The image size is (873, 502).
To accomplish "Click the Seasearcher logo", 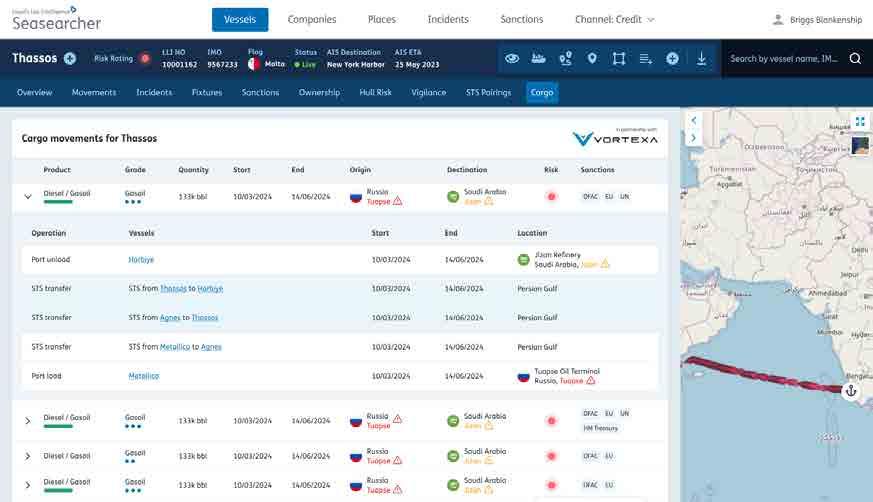I will point(56,19).
